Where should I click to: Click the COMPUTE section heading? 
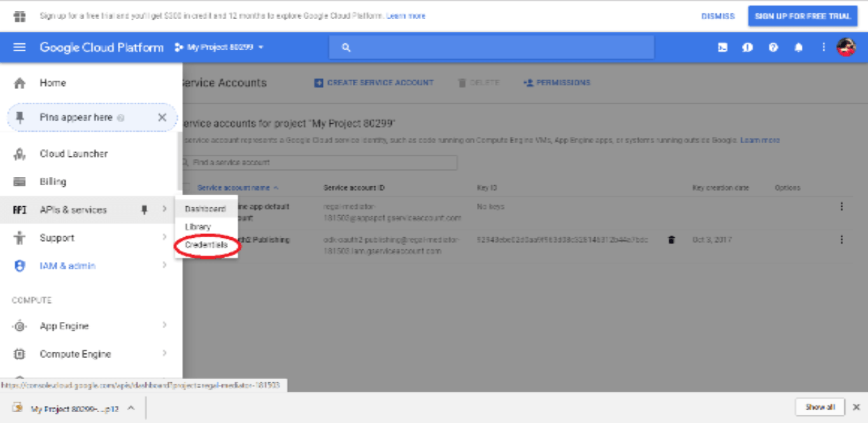(32, 300)
